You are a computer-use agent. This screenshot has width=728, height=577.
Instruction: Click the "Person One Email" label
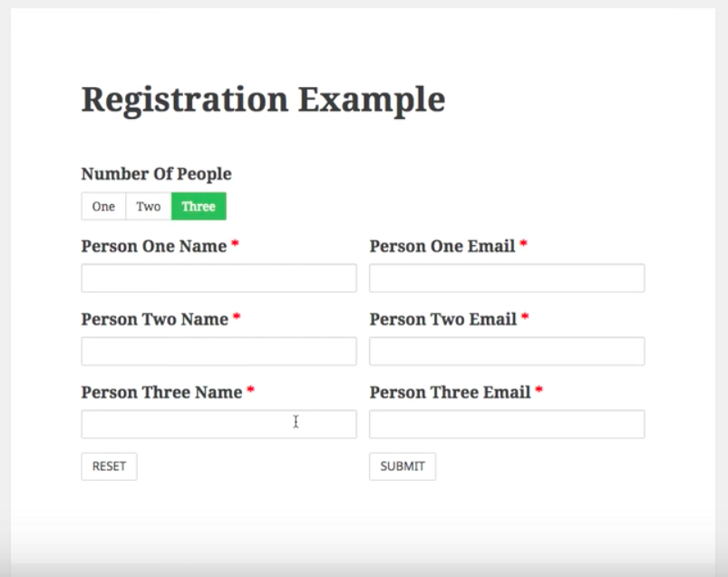pyautogui.click(x=442, y=246)
